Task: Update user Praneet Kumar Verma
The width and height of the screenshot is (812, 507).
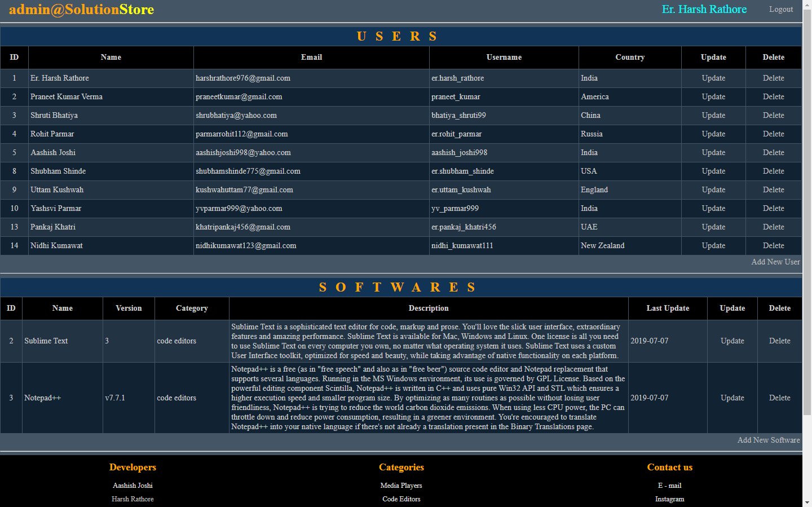Action: [x=713, y=97]
